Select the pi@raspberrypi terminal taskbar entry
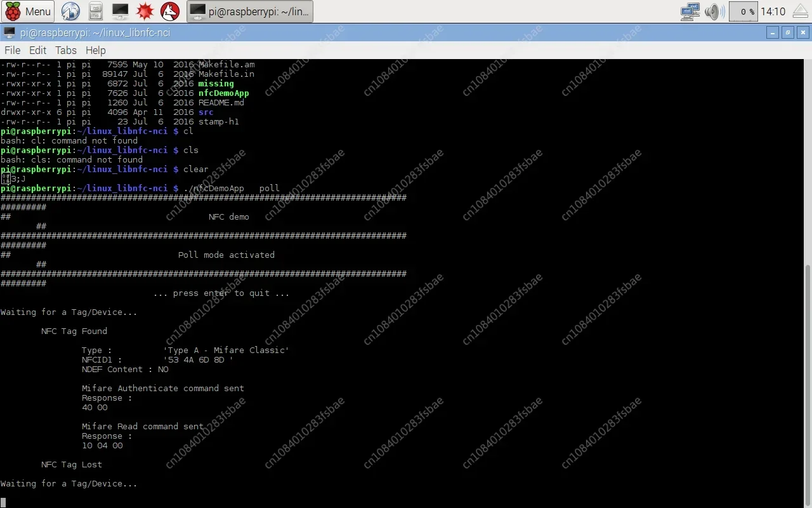812x508 pixels. (250, 11)
